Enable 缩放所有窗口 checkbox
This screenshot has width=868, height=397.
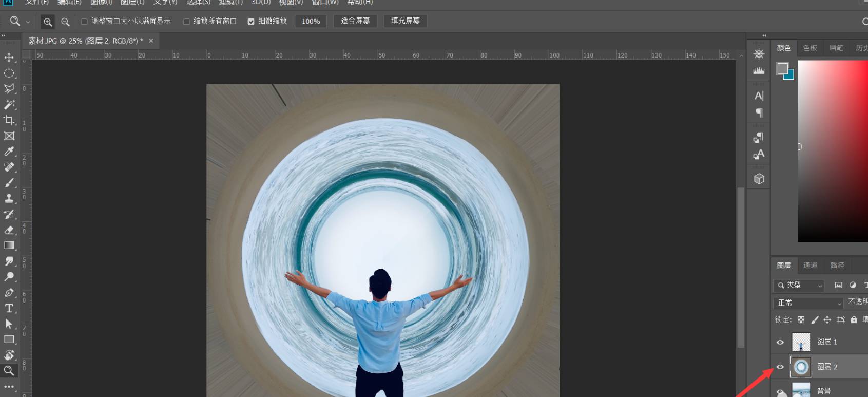coord(186,22)
